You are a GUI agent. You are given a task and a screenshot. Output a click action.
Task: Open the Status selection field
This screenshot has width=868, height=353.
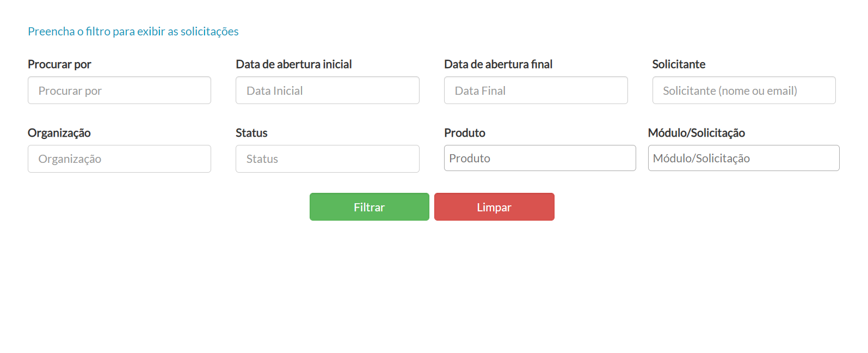point(327,159)
